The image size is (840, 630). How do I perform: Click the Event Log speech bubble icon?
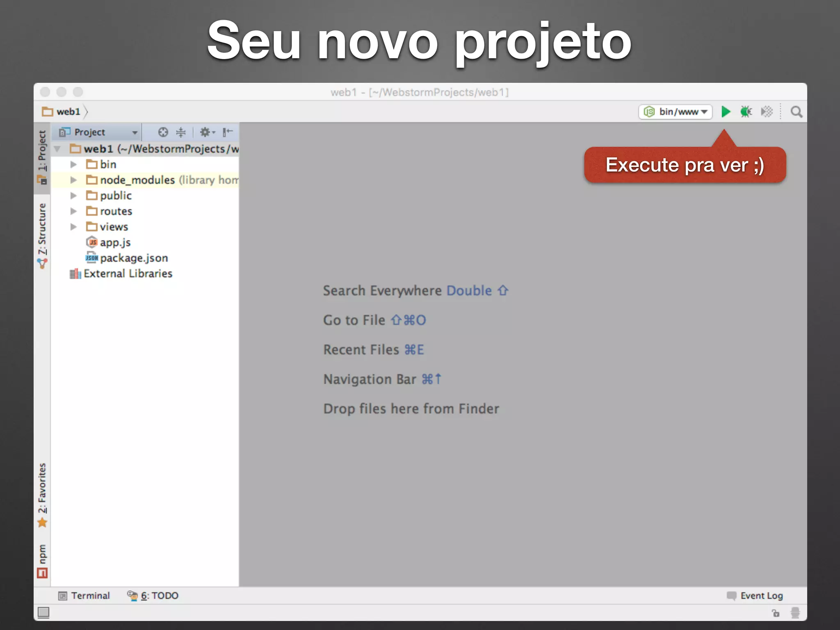point(731,596)
